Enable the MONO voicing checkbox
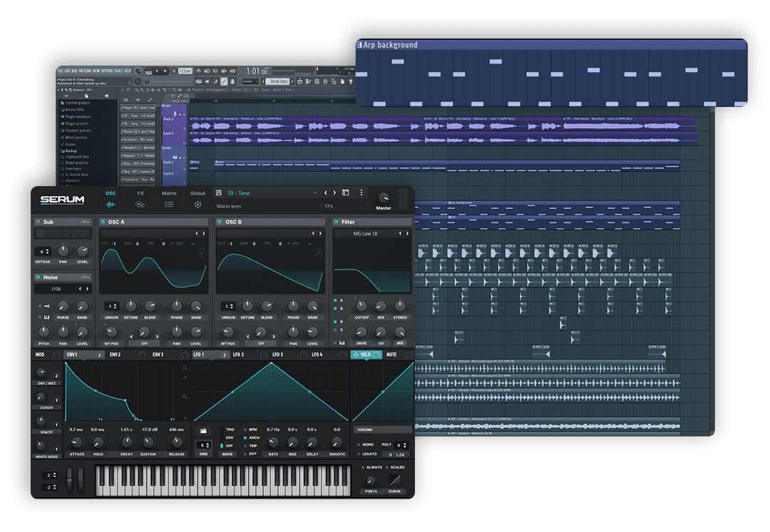Screen dimensions: 770x532 pyautogui.click(x=357, y=444)
